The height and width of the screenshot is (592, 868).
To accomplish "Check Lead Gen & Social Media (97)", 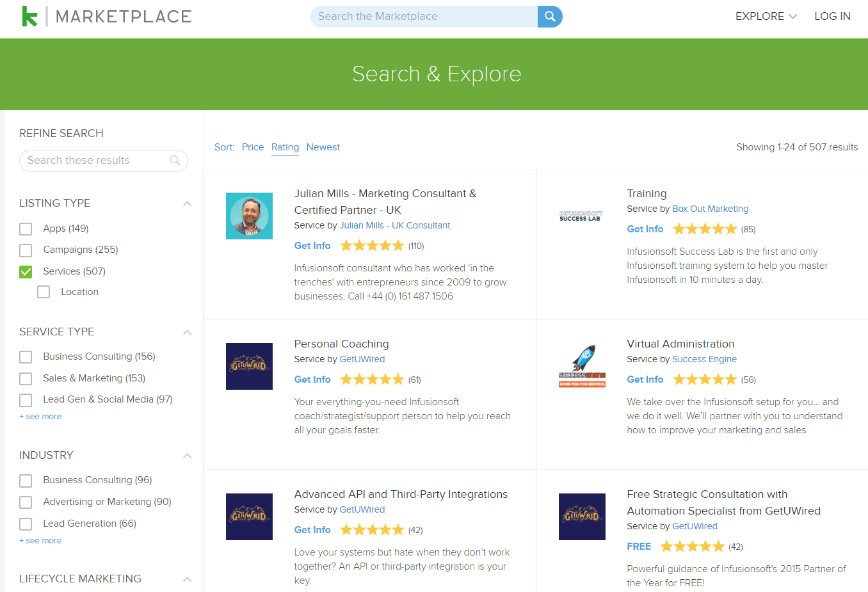I will pos(26,400).
